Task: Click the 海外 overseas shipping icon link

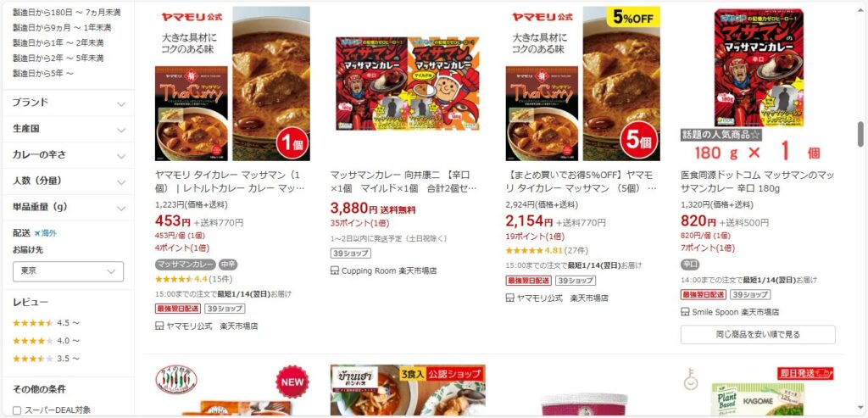Action: [x=46, y=233]
